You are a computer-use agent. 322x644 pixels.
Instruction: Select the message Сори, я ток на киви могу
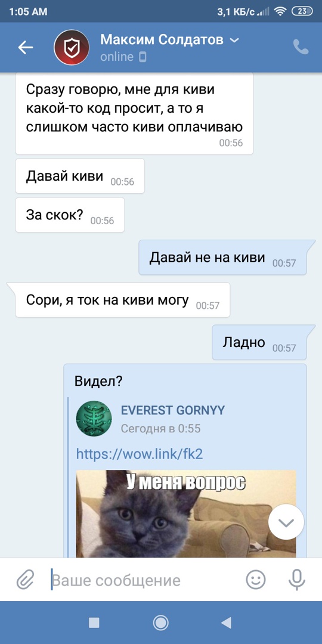(x=122, y=300)
